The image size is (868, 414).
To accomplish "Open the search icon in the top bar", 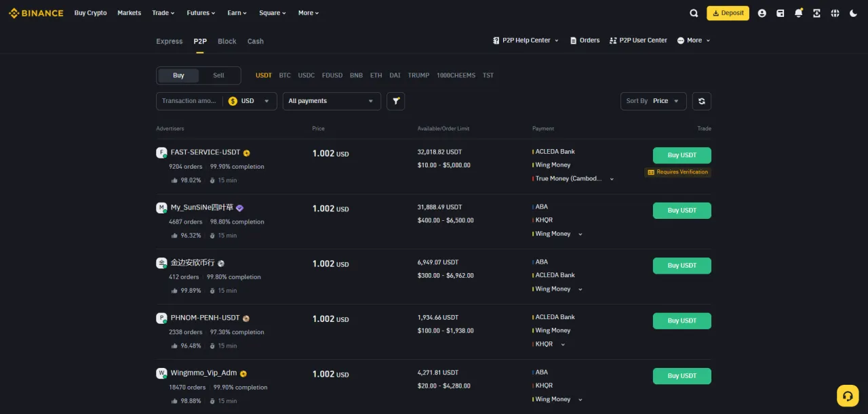I will pos(694,12).
